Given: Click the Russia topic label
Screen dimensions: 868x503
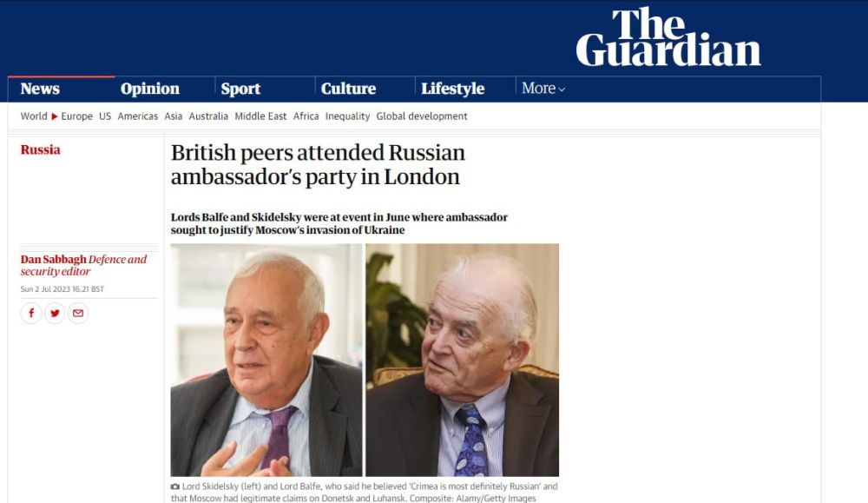Looking at the screenshot, I should coord(41,149).
